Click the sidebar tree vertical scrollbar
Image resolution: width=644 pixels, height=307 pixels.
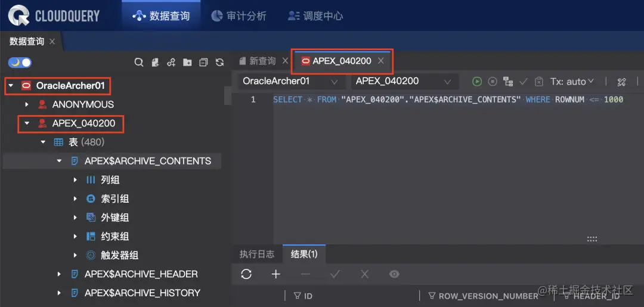[x=227, y=95]
